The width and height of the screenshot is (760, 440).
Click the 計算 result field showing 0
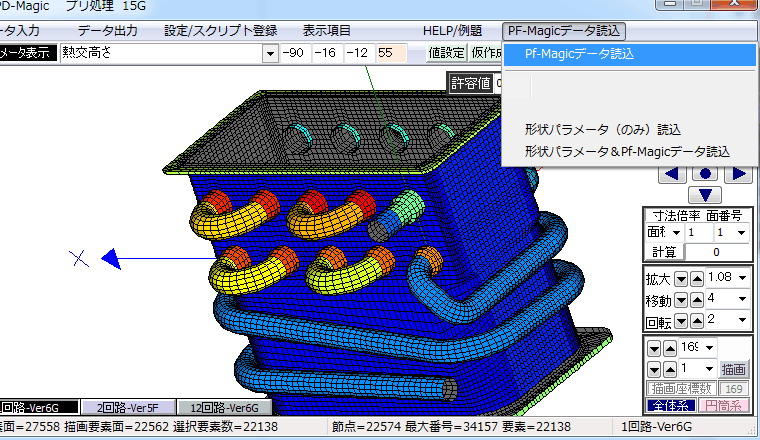[716, 252]
